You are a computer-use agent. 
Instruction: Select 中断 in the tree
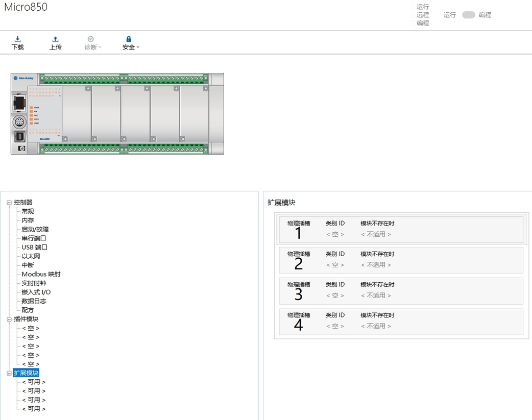(x=28, y=265)
